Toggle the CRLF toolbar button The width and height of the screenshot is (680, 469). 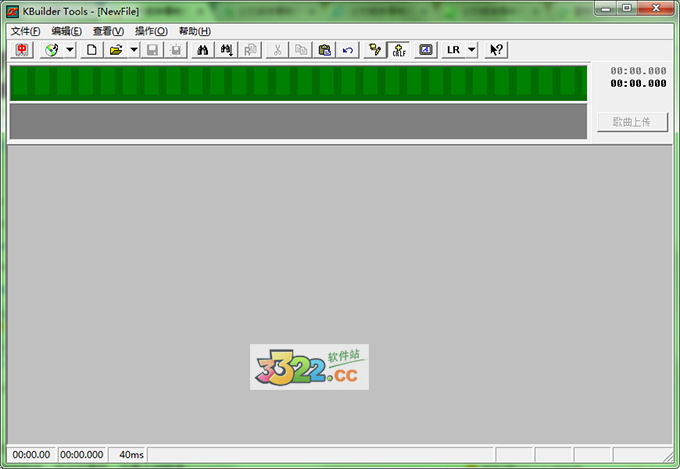[399, 50]
